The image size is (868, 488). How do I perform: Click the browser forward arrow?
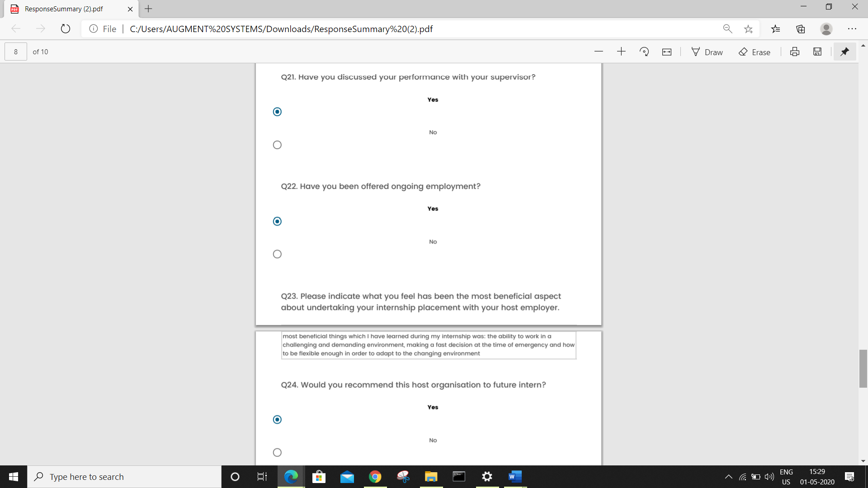(x=41, y=29)
